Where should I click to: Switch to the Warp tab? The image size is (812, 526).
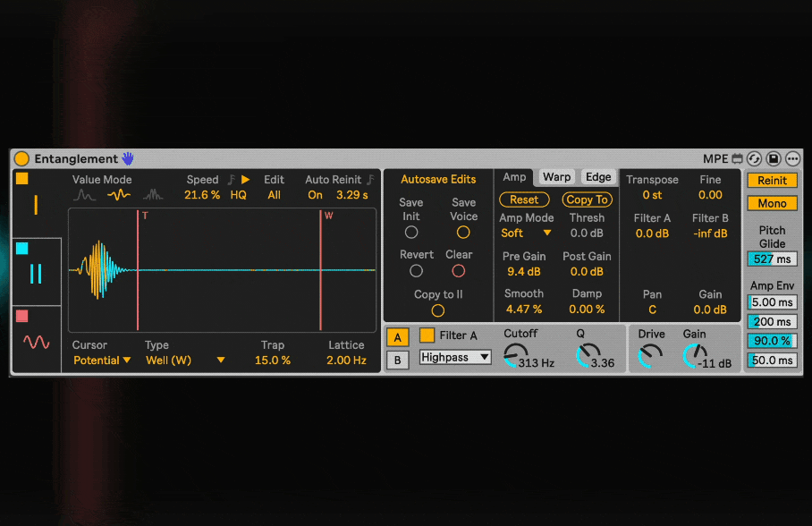[x=556, y=177]
